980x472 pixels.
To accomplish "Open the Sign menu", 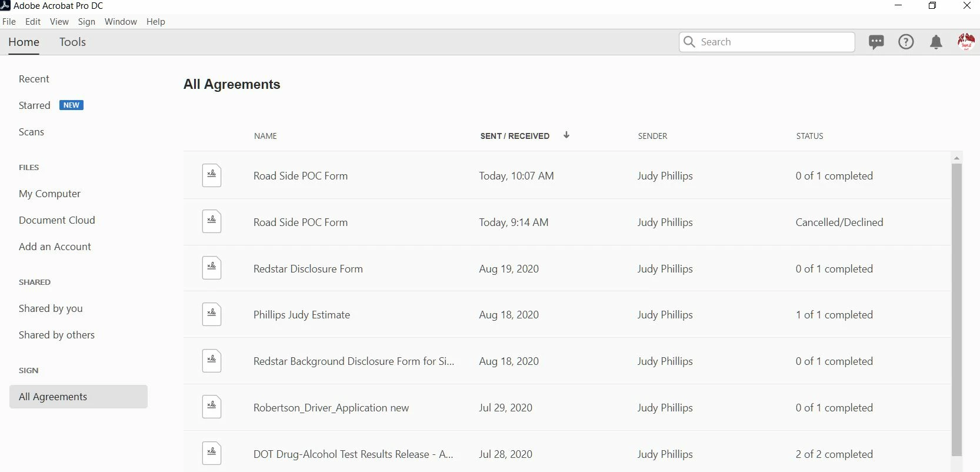I will coord(86,22).
